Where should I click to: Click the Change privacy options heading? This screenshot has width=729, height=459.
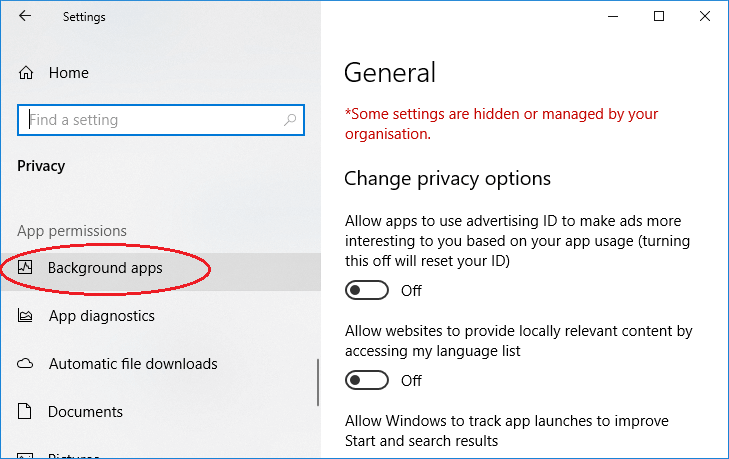(447, 179)
